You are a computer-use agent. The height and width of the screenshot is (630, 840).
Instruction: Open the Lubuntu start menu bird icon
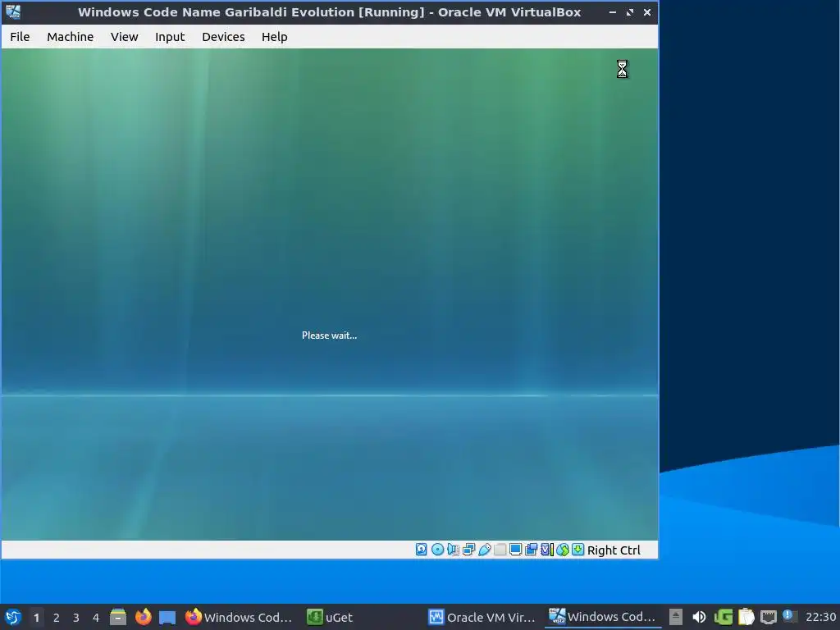pyautogui.click(x=13, y=617)
